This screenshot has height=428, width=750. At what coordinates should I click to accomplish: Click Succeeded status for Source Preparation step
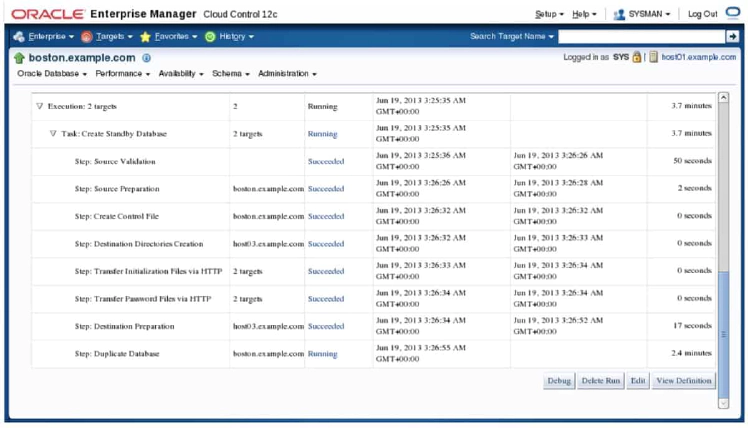pyautogui.click(x=326, y=189)
